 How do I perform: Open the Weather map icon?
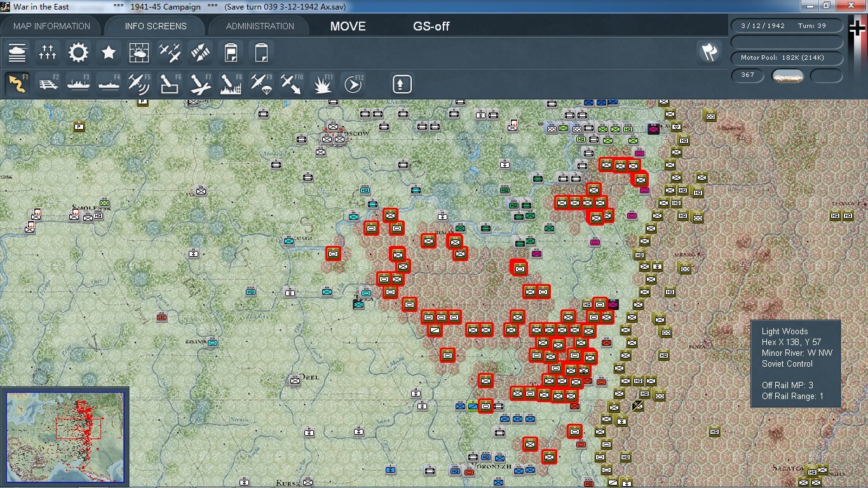139,52
